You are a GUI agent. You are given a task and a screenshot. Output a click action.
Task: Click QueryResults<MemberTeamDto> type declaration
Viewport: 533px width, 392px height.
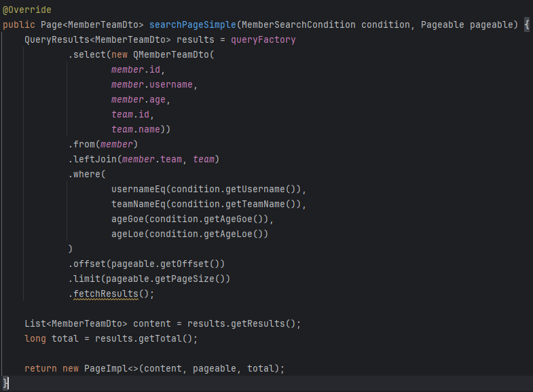(x=97, y=40)
